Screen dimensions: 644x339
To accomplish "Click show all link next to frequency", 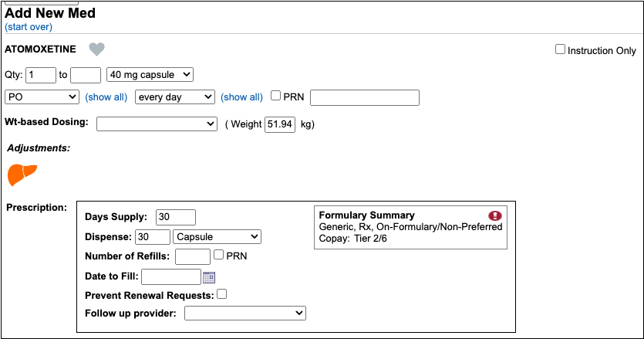I will coord(241,97).
